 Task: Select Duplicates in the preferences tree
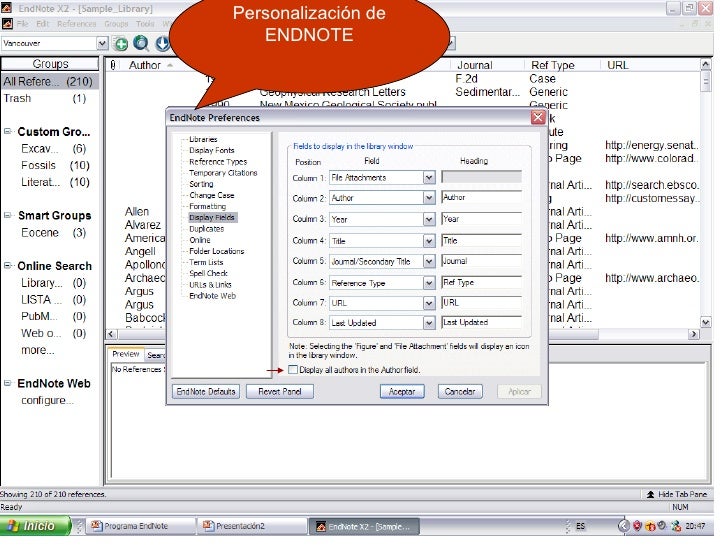206,229
